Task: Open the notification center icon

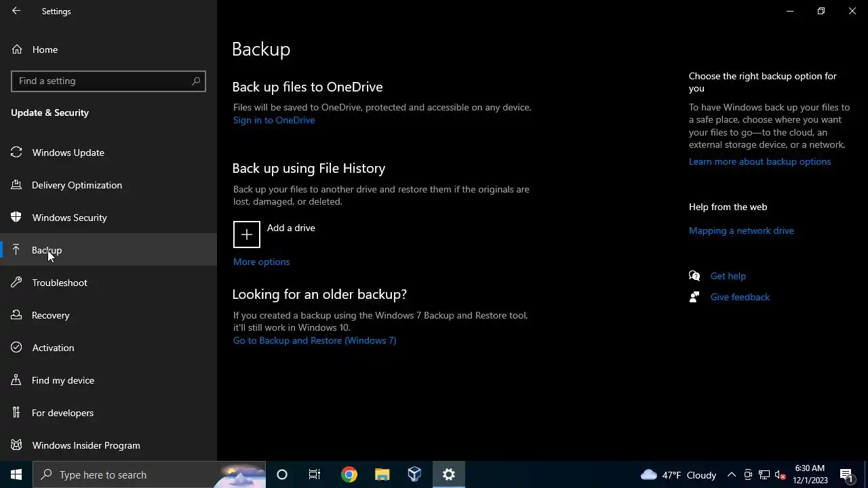Action: [x=846, y=474]
